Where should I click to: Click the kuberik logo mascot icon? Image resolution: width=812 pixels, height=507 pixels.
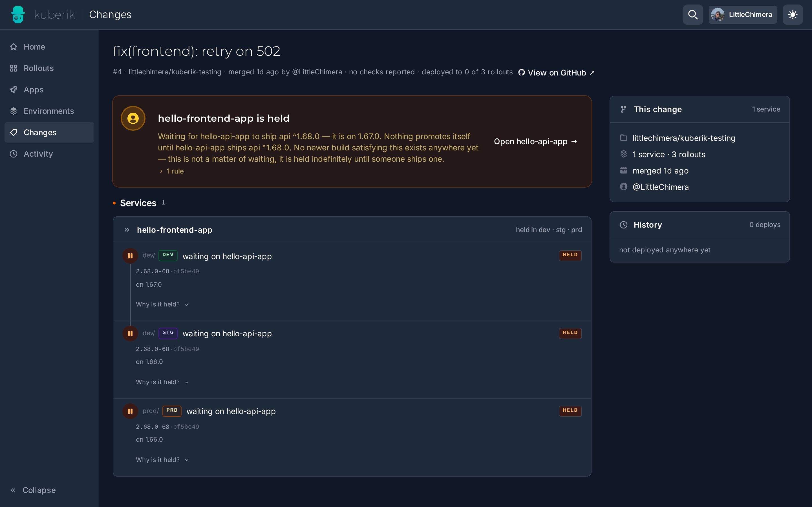tap(18, 14)
